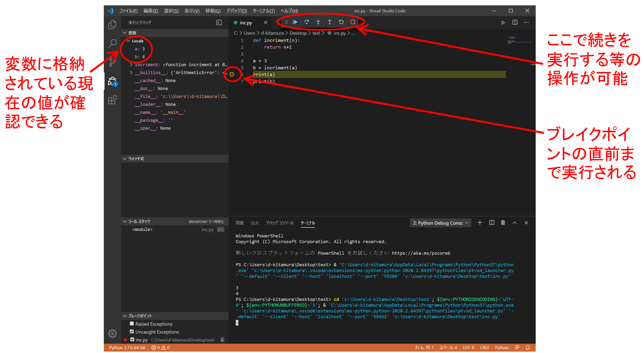This screenshot has width=644, height=353.
Task: Switch to the デバッグ コンソール tab
Action: point(280,223)
